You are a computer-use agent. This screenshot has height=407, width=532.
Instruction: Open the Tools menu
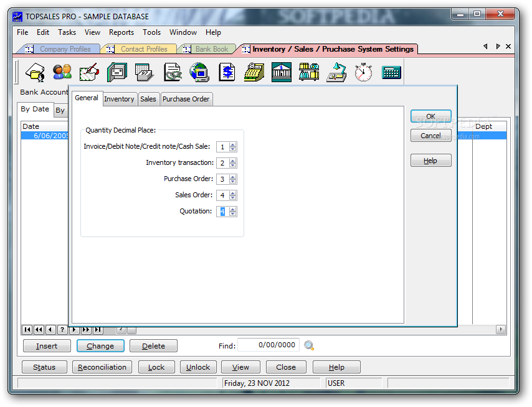[x=151, y=32]
